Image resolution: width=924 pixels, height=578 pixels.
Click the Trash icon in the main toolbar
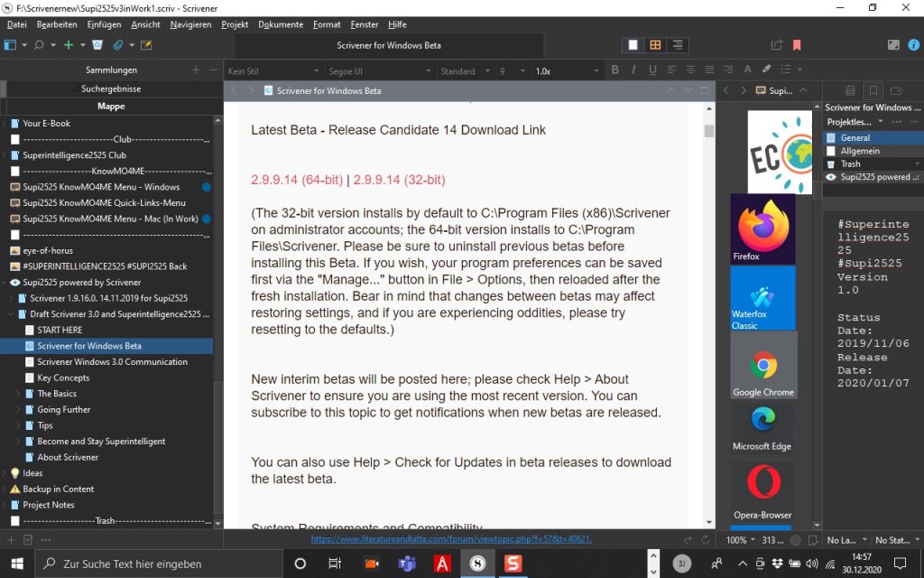97,45
